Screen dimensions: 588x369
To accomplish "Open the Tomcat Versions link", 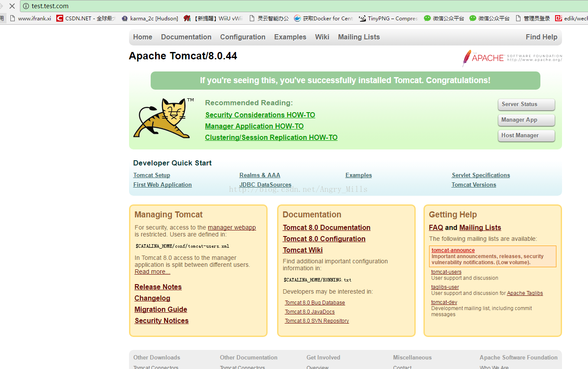I will (x=474, y=185).
